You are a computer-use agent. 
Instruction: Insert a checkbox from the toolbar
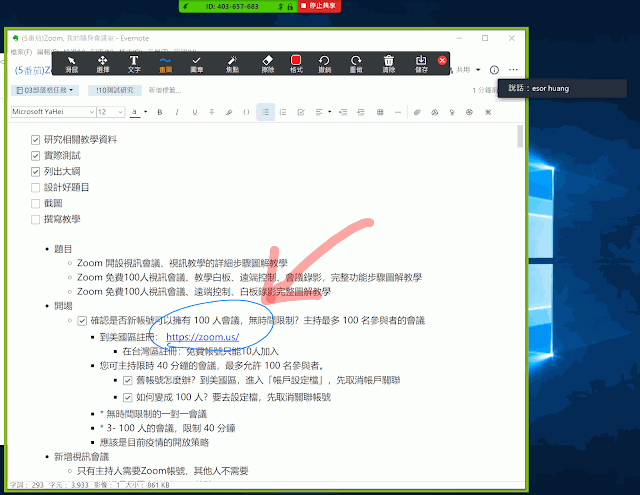pos(301,112)
